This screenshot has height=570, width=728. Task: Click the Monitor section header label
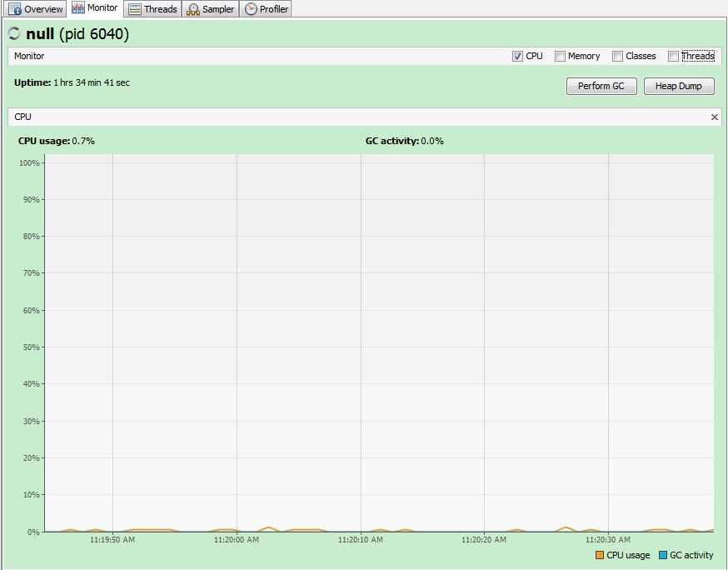click(x=29, y=56)
